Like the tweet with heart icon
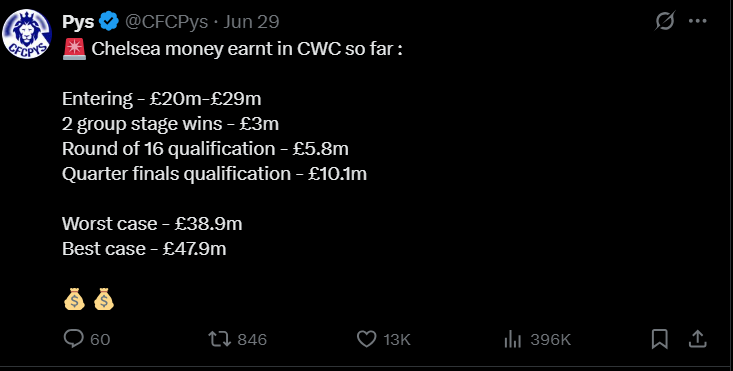This screenshot has width=733, height=371. click(366, 339)
